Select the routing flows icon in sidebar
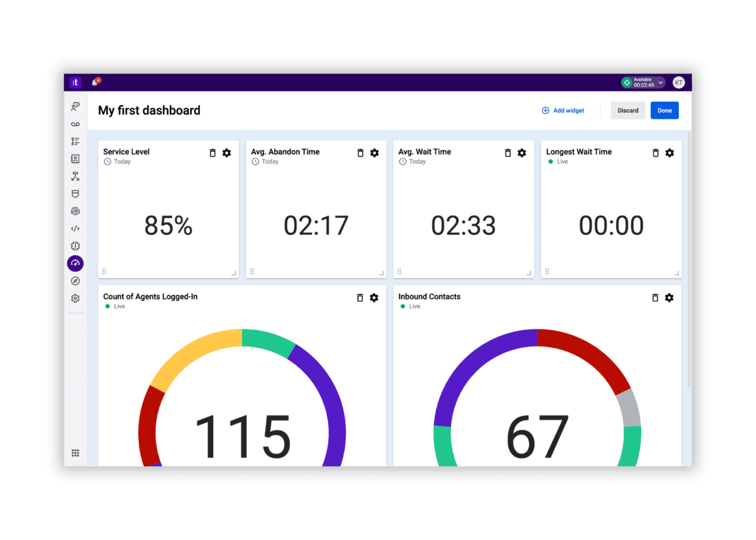 point(75,176)
